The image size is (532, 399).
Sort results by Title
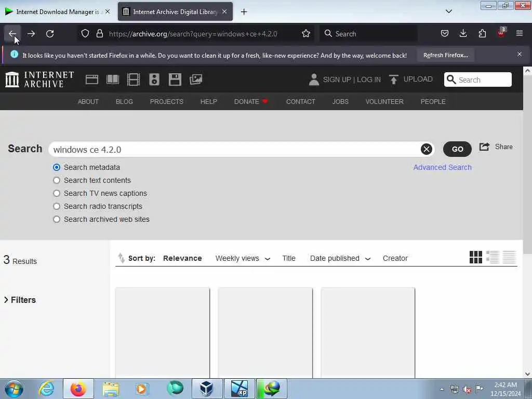(289, 259)
